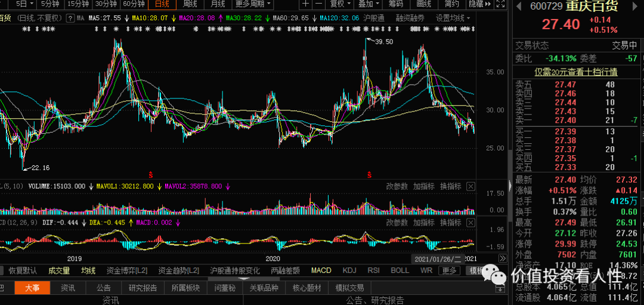The image size is (644, 305).
Task: Open the 核心题材 bottom tab
Action: (307, 288)
